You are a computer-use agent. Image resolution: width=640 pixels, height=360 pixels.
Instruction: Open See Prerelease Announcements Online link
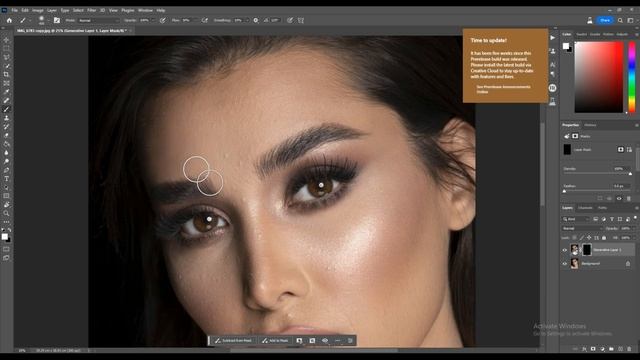tap(503, 89)
